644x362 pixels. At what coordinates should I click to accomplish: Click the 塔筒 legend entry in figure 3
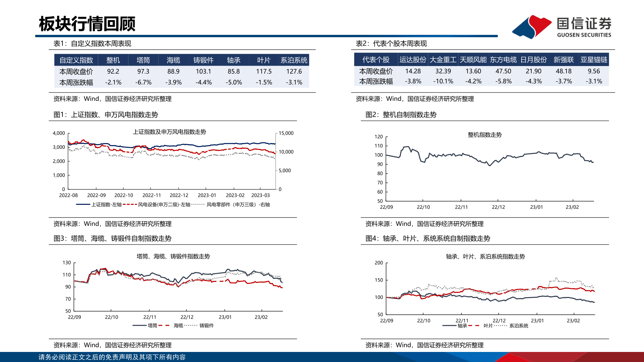click(145, 325)
